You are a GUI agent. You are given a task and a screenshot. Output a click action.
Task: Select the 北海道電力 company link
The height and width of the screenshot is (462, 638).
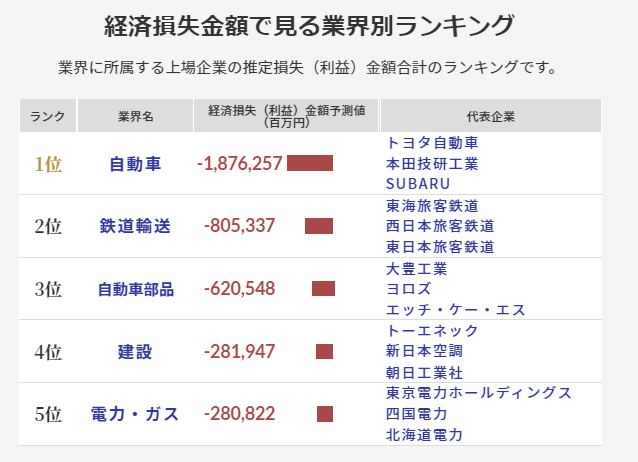(424, 435)
